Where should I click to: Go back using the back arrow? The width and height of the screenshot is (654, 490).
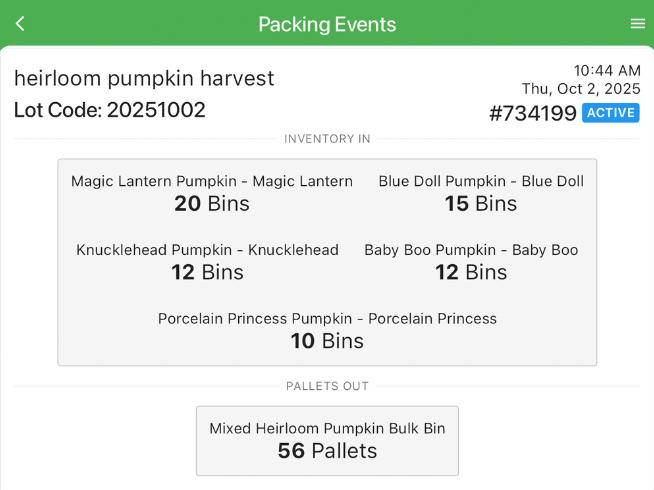[20, 24]
